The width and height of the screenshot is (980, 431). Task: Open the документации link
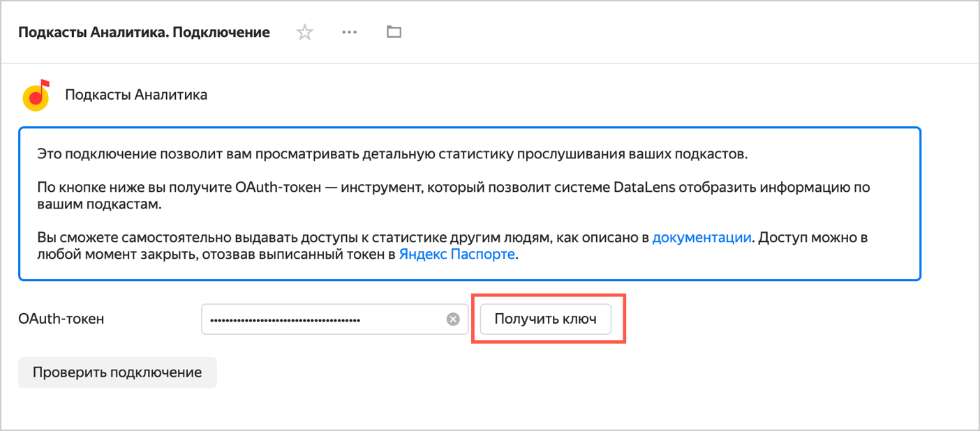(701, 238)
